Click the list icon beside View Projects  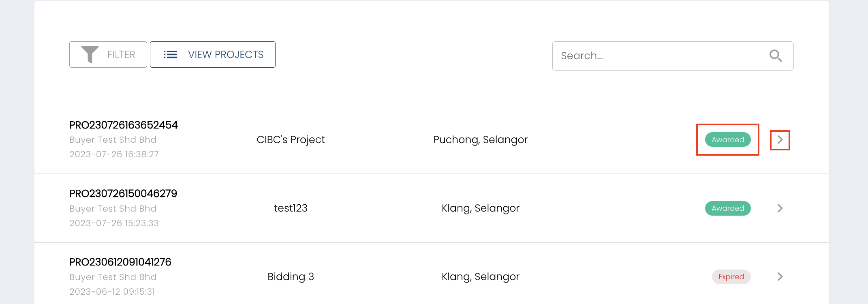(x=170, y=54)
